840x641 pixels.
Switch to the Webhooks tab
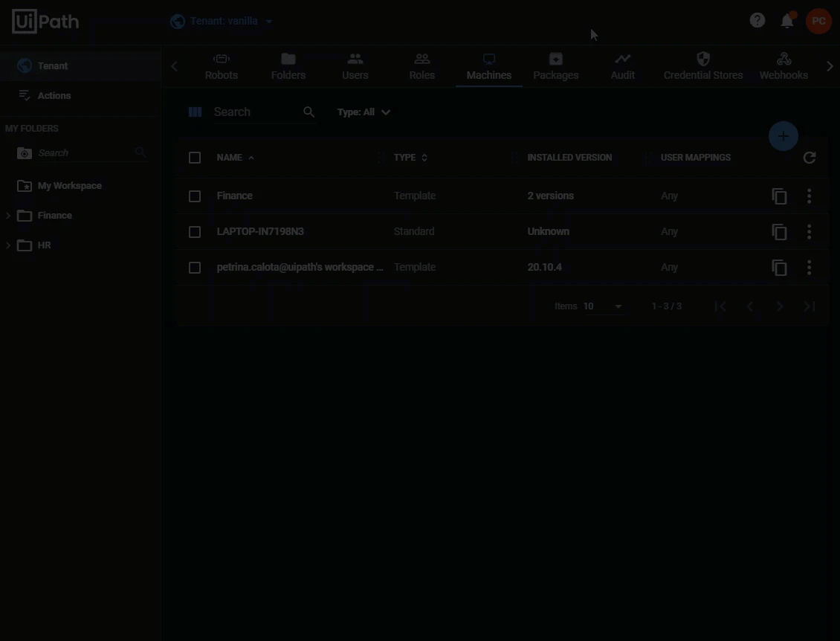point(784,66)
